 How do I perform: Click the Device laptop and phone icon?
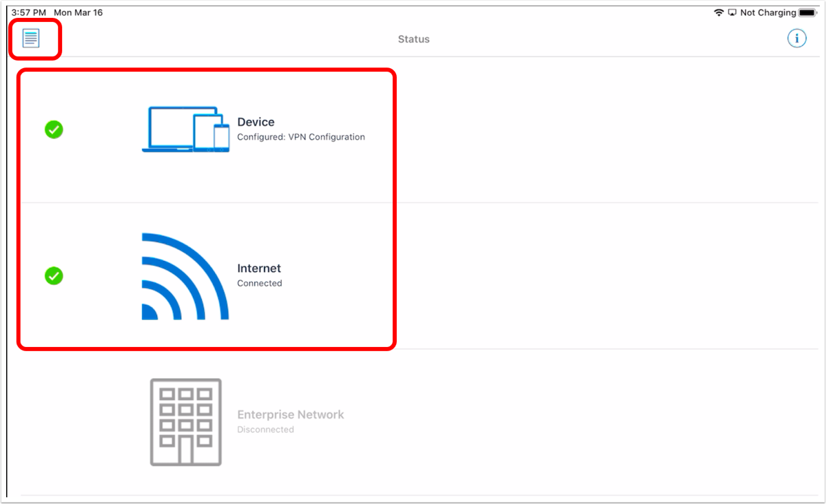click(185, 129)
